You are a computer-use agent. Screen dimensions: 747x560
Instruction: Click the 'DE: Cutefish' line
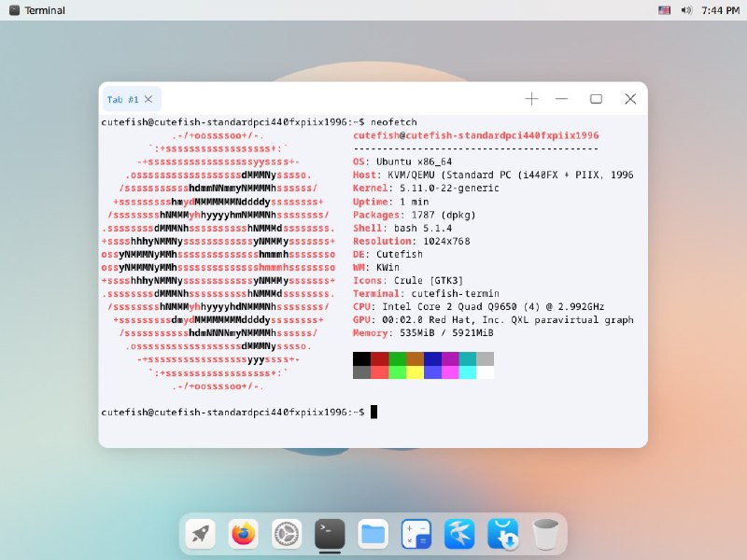point(388,254)
